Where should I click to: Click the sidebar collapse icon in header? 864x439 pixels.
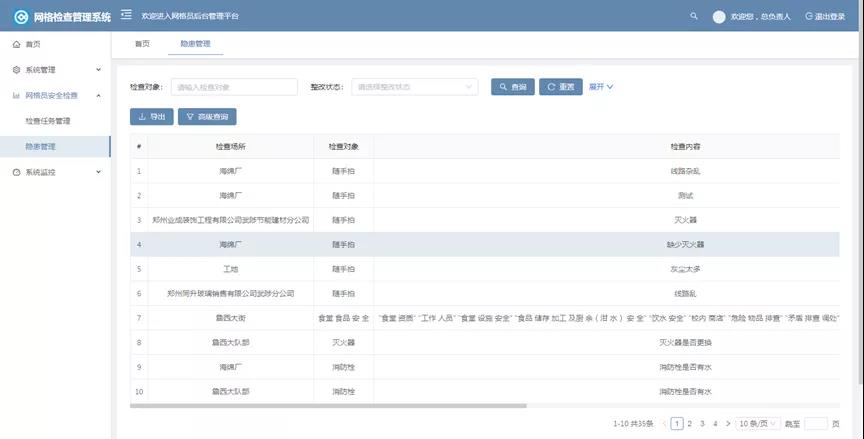[126, 16]
